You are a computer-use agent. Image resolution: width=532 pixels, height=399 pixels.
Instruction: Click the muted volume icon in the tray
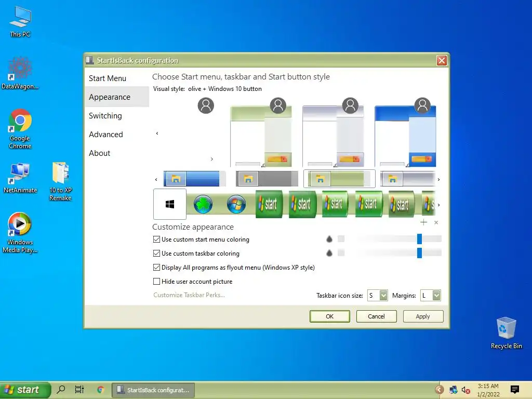click(x=466, y=390)
